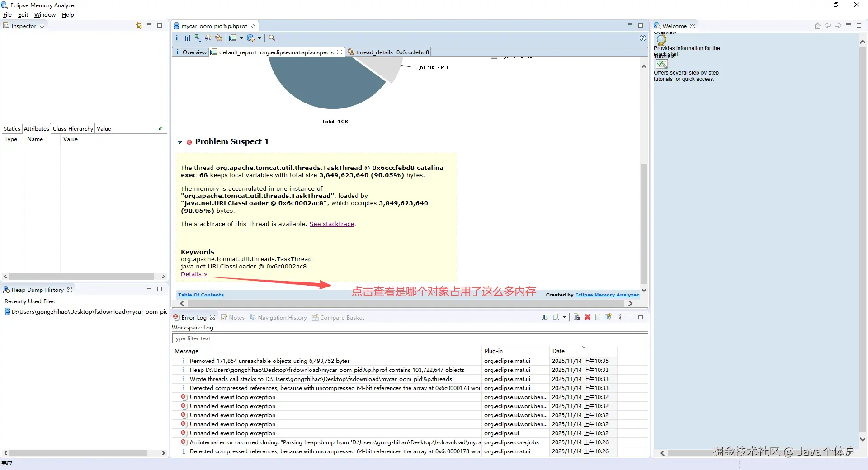868x470 pixels.
Task: Sort the log by Plug-in column
Action: 516,351
